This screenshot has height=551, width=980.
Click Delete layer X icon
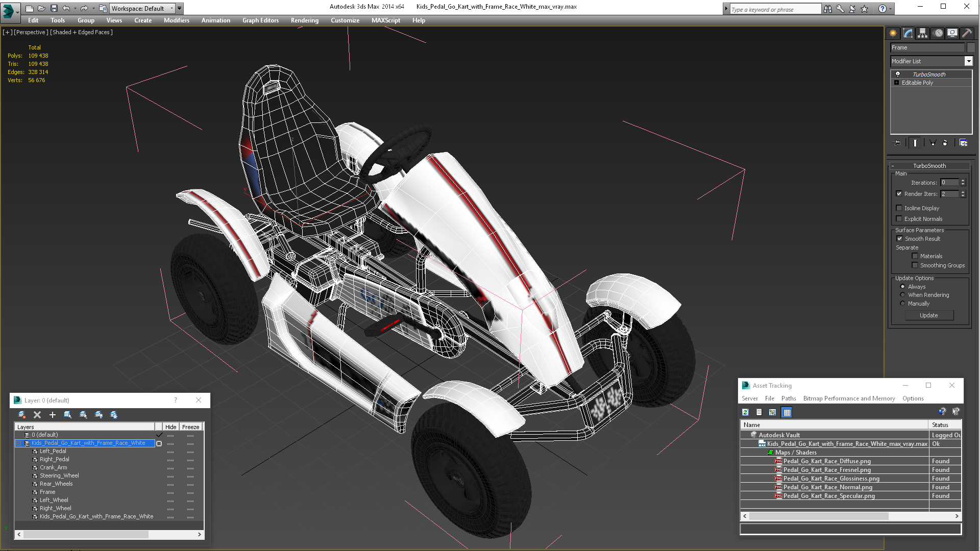point(37,415)
